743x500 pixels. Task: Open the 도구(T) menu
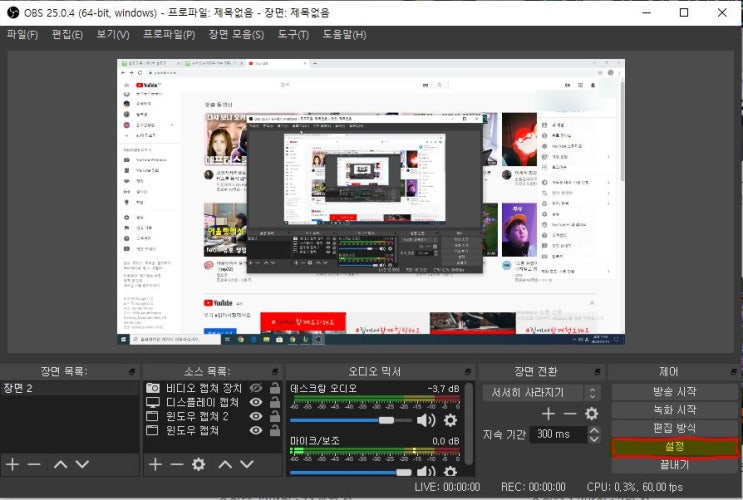[x=293, y=35]
